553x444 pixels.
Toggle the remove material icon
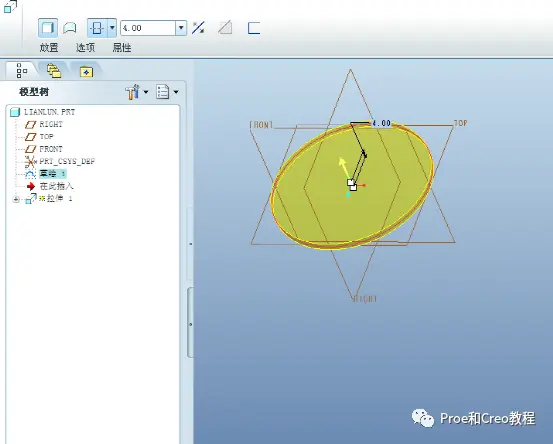point(225,28)
